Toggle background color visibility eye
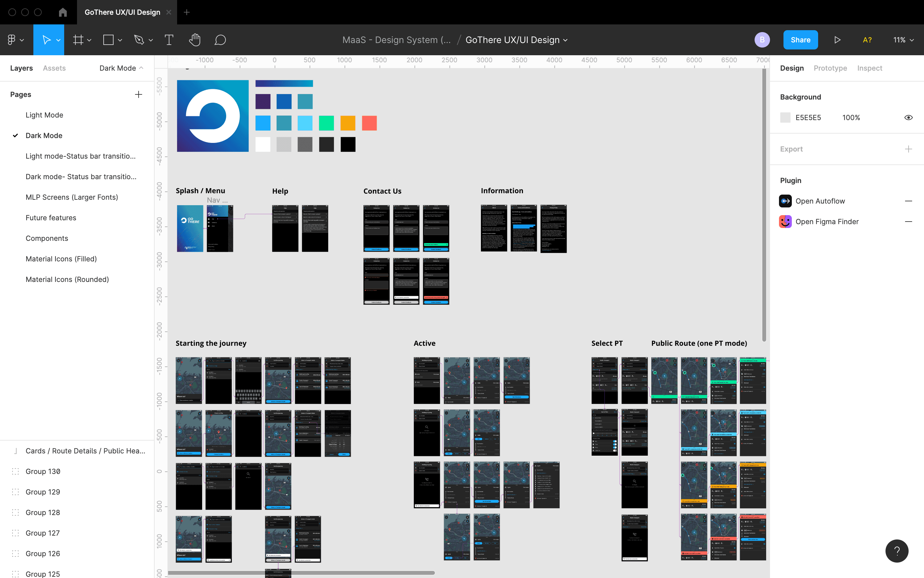 908,118
